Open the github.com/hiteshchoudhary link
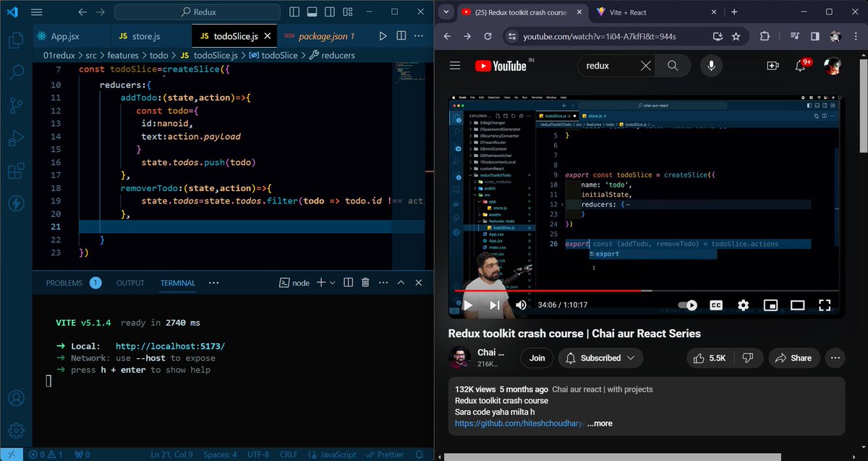Image resolution: width=868 pixels, height=461 pixels. [x=519, y=423]
